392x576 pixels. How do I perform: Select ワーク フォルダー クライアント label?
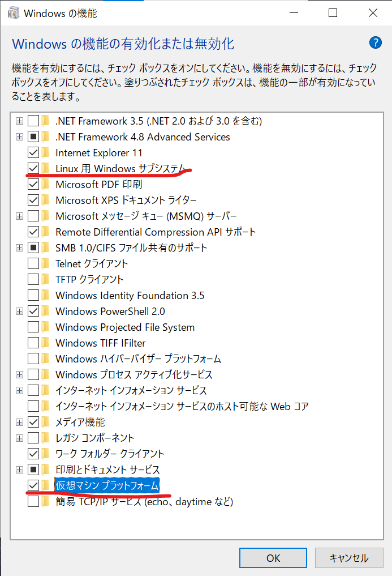tap(110, 454)
